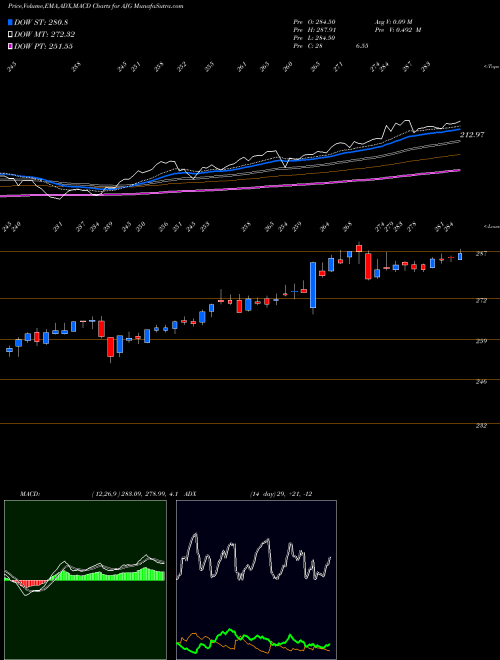Click the blue DOW ST legend swatch

pos(11,23)
